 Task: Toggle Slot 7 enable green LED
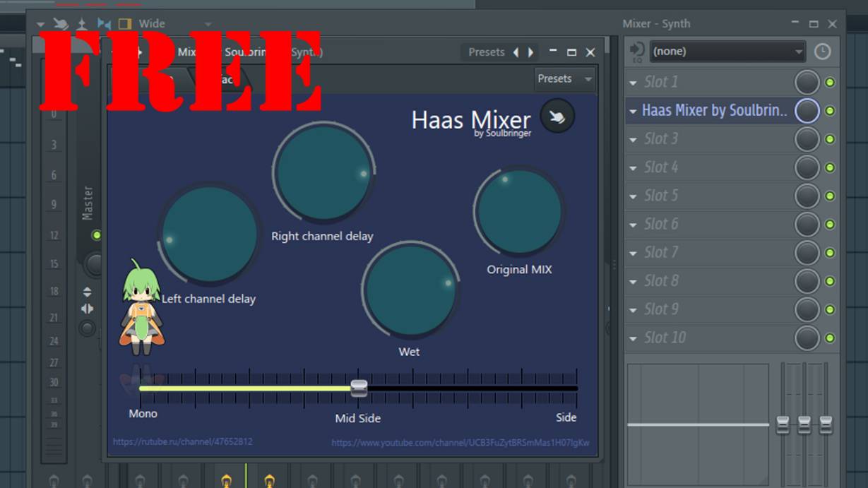(x=830, y=253)
